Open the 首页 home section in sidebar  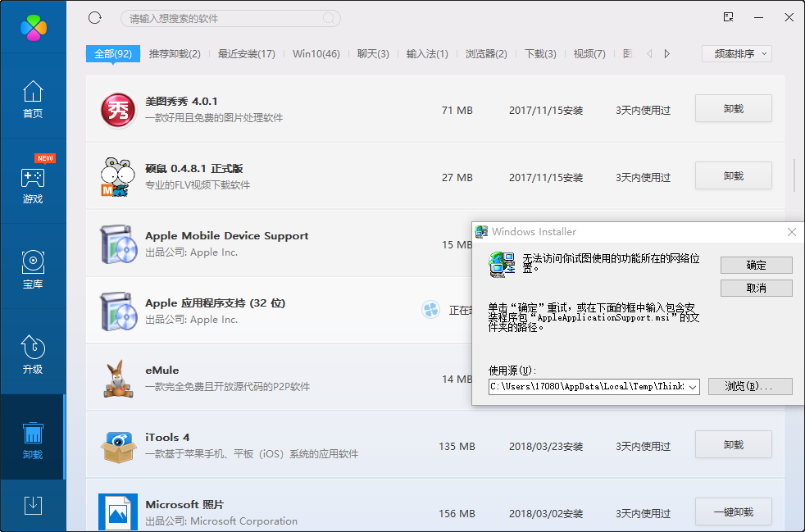[33, 100]
